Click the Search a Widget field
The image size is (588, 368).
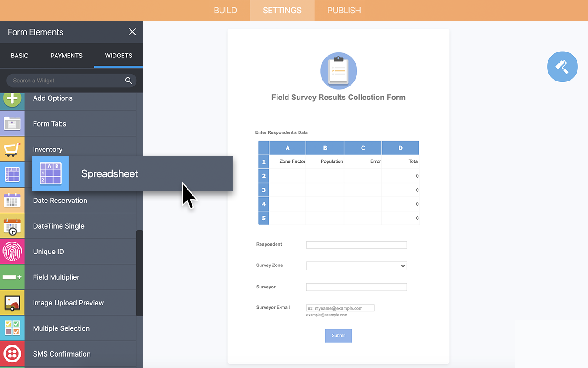[x=67, y=80]
